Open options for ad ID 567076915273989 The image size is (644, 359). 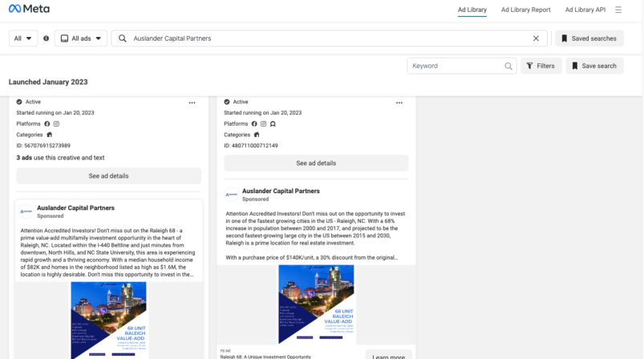192,103
